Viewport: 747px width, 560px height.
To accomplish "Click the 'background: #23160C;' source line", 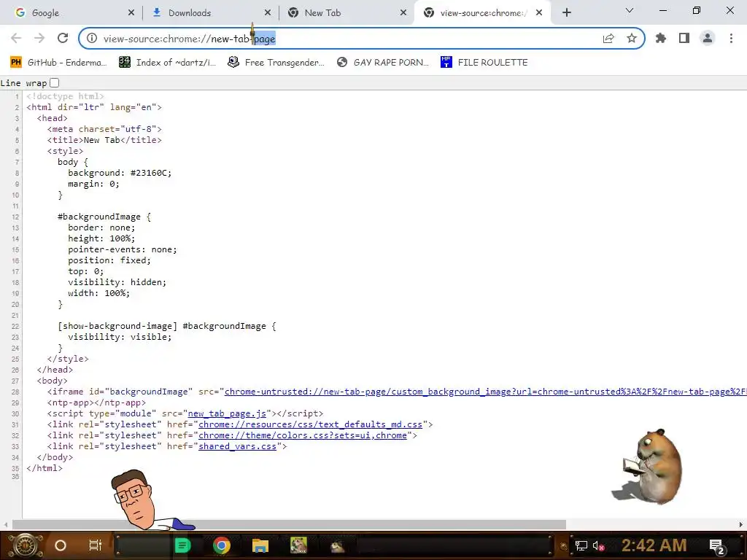I will 120,173.
